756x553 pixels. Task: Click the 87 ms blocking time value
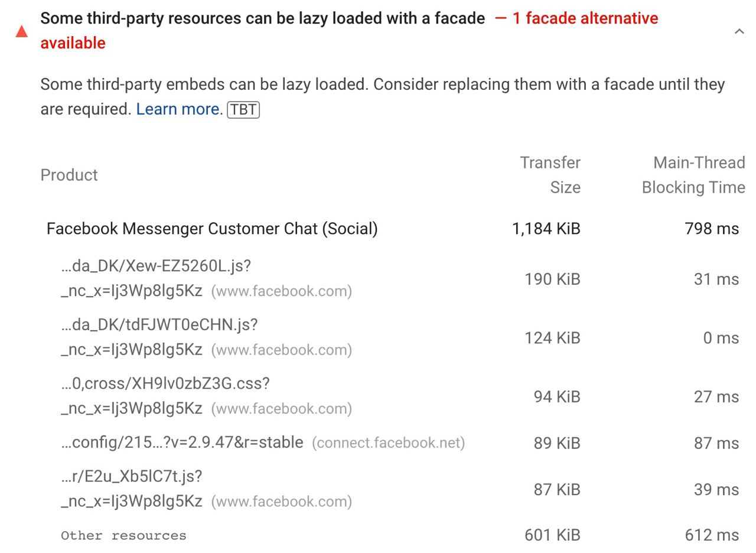pos(716,443)
